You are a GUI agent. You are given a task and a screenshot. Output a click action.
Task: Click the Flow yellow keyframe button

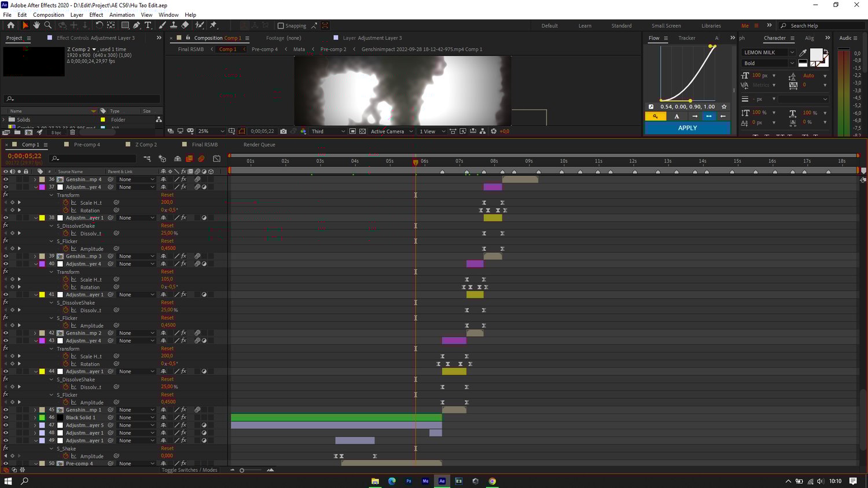(x=656, y=116)
